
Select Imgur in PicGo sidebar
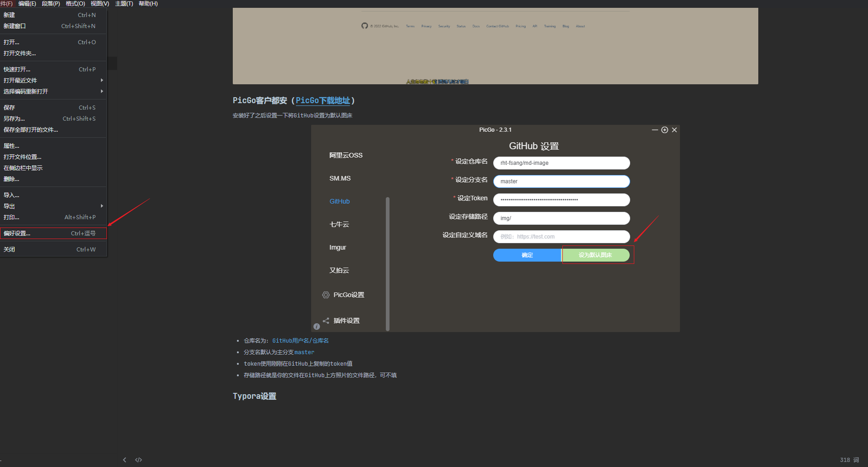coord(337,247)
